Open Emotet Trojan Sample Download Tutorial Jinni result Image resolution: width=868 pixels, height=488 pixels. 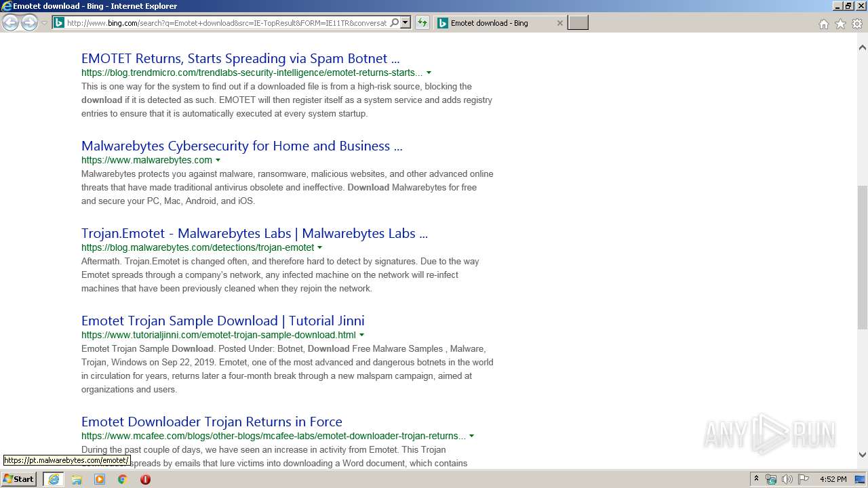point(223,321)
